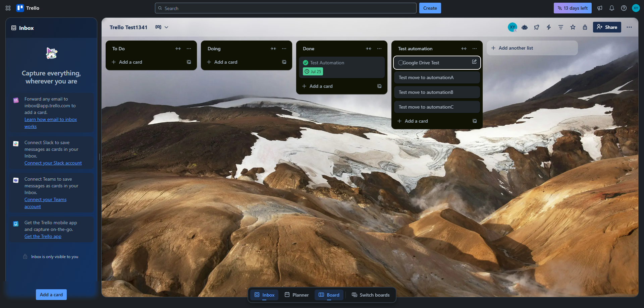Open the Test Automation card in Done
Image resolution: width=644 pixels, height=308 pixels.
342,67
